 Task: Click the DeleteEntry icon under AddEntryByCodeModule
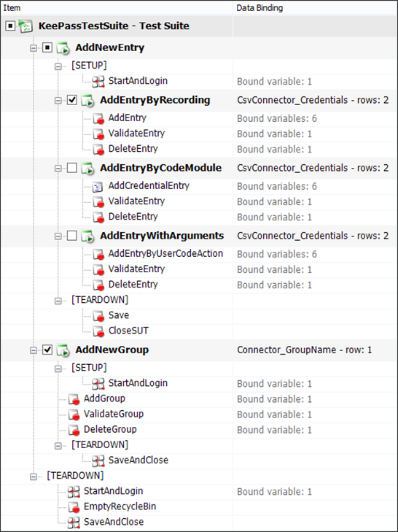(x=98, y=217)
